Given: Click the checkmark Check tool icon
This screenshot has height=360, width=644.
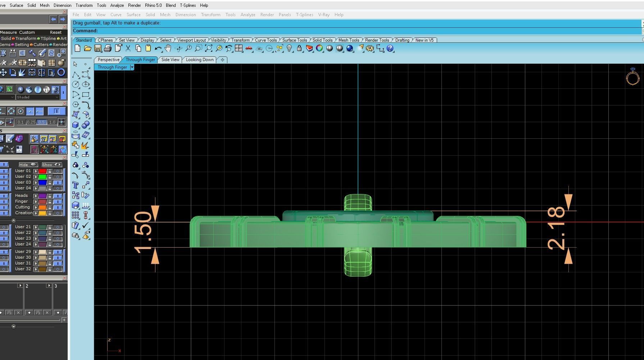Looking at the screenshot, I should click(x=86, y=226).
